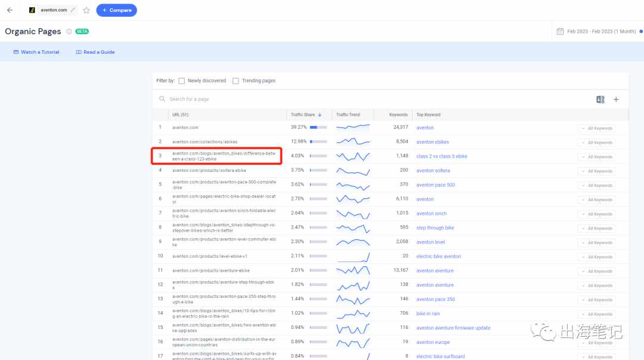Open the Read a Guide link
The height and width of the screenshot is (360, 644).
click(x=95, y=53)
